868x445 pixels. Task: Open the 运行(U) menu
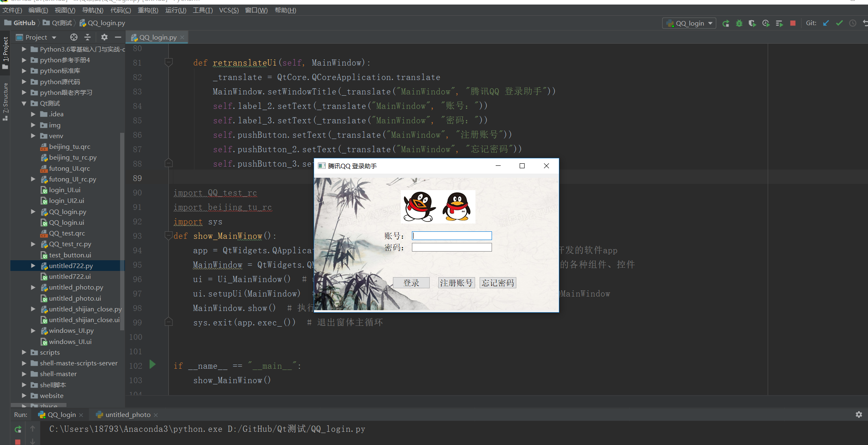(176, 10)
